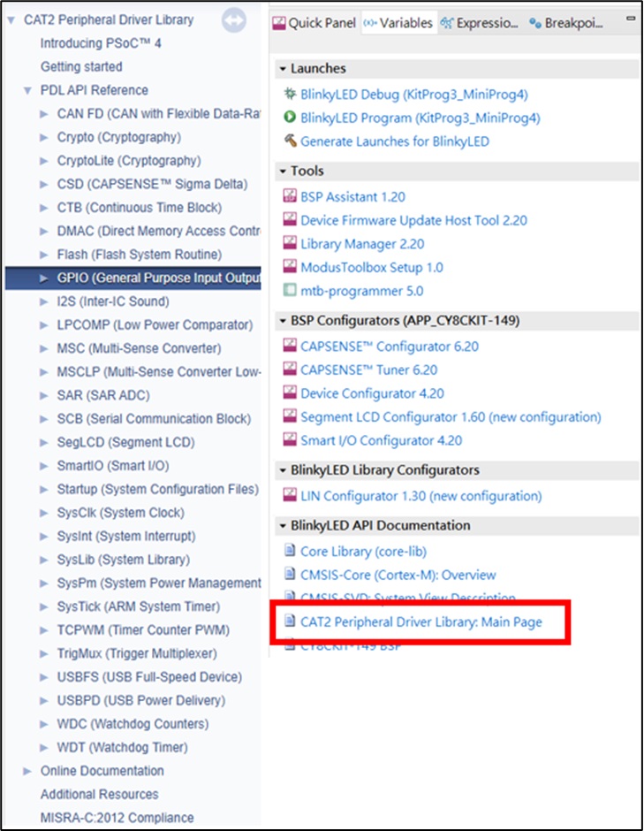Launch BSP Assistant 1.20
Viewport: 644px width, 831px height.
pos(352,196)
